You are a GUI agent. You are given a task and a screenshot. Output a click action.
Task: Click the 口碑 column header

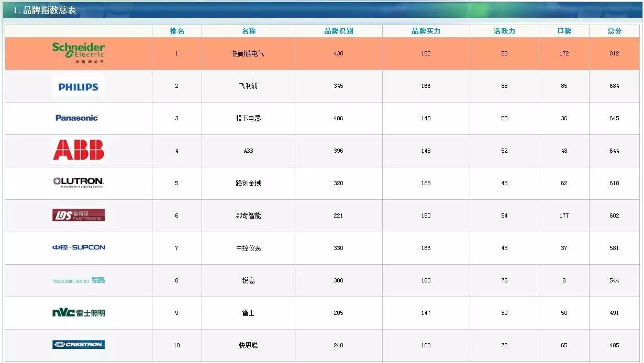[x=563, y=30]
